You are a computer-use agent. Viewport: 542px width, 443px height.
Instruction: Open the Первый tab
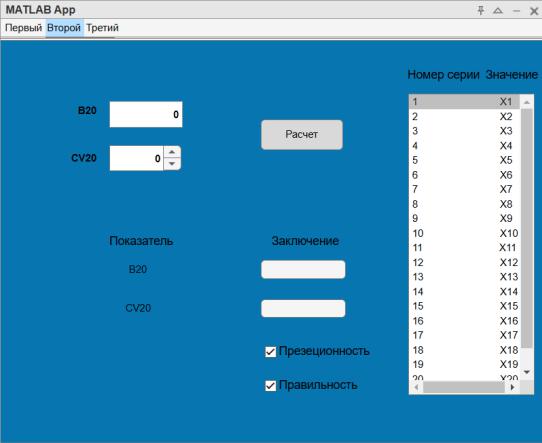point(24,28)
